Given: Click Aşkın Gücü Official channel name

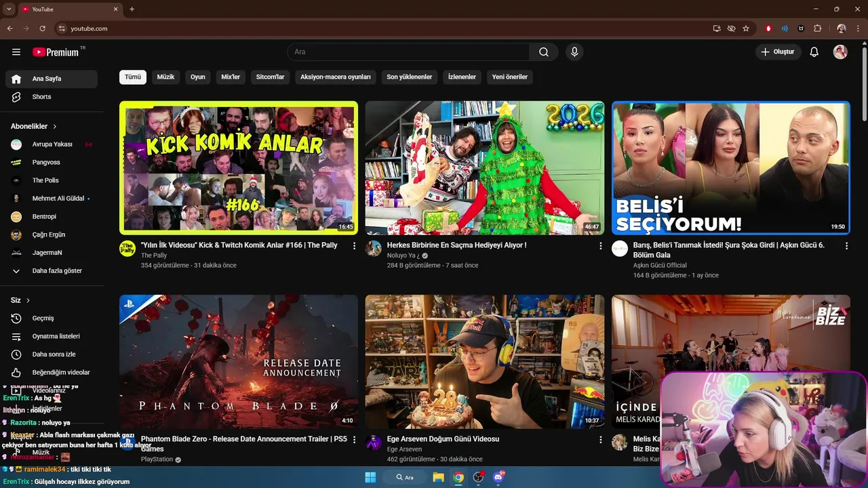Looking at the screenshot, I should (x=660, y=266).
